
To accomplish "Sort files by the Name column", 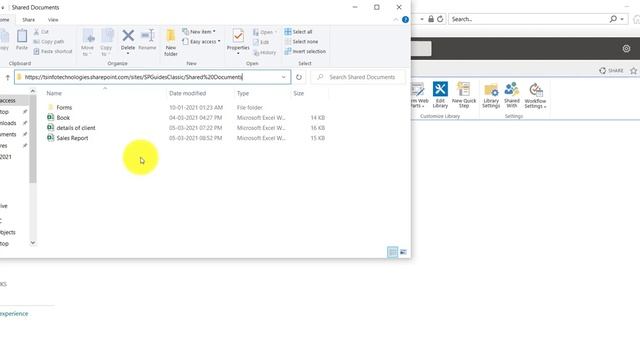I will pyautogui.click(x=54, y=93).
